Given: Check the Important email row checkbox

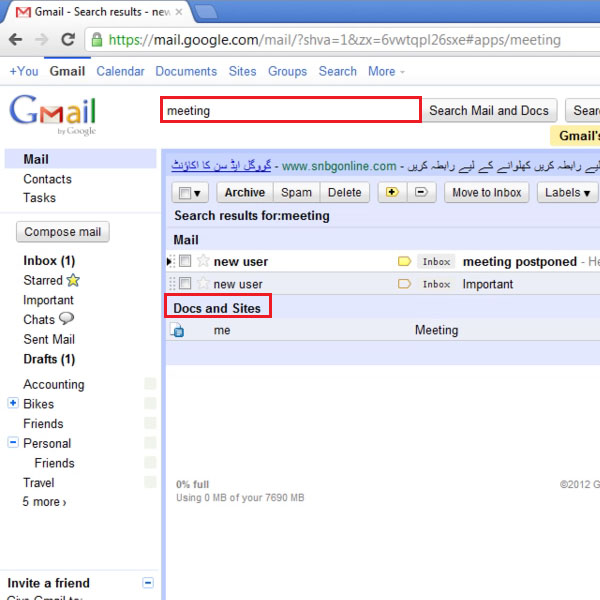Looking at the screenshot, I should click(x=185, y=284).
